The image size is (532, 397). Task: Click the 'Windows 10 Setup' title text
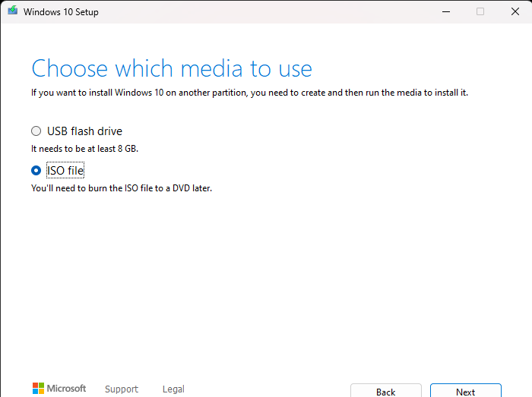tap(61, 12)
